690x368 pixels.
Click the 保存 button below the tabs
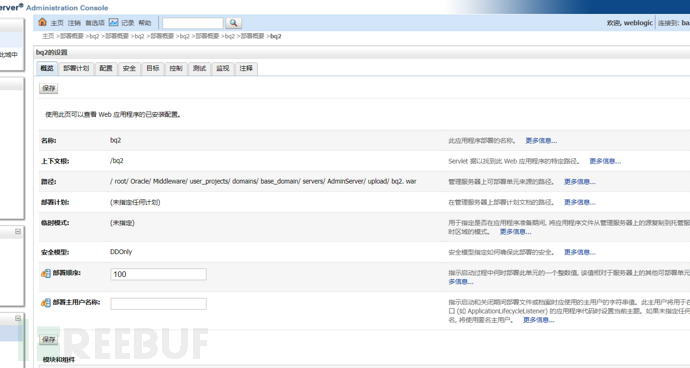coord(49,88)
